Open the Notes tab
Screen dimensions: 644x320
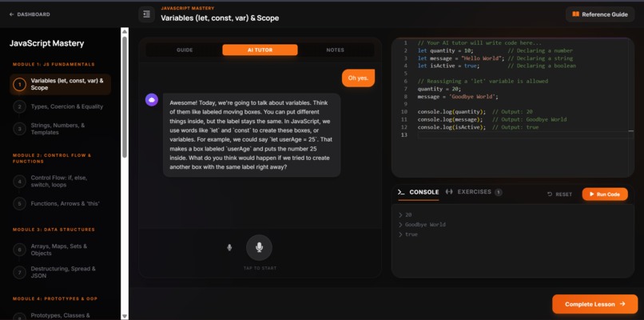point(335,50)
